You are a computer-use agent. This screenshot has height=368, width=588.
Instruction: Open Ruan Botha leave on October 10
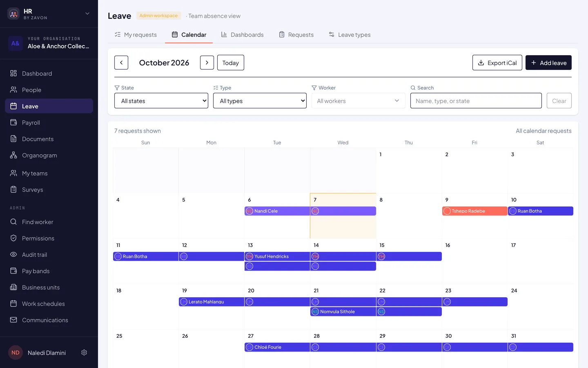tap(541, 211)
